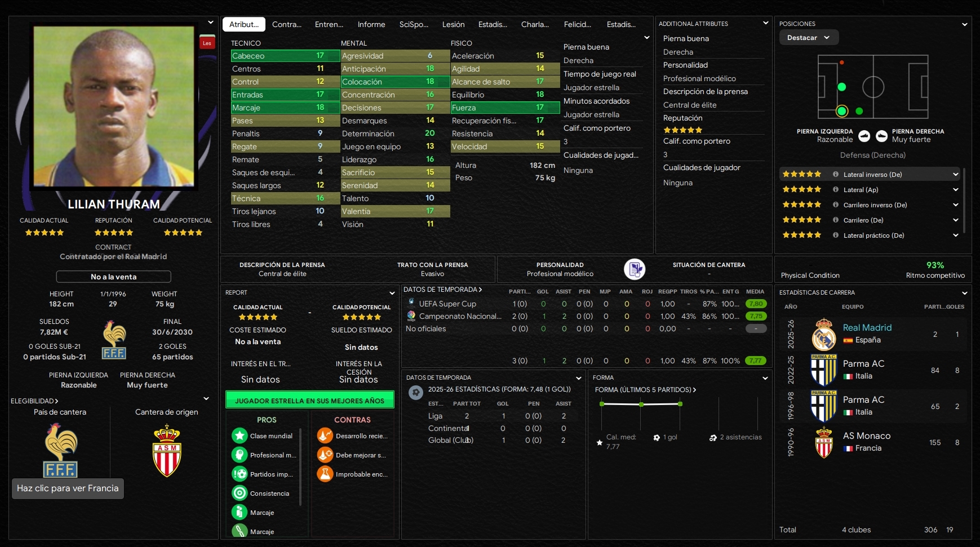Click the España flag under Real Madrid
The width and height of the screenshot is (980, 547).
(848, 340)
